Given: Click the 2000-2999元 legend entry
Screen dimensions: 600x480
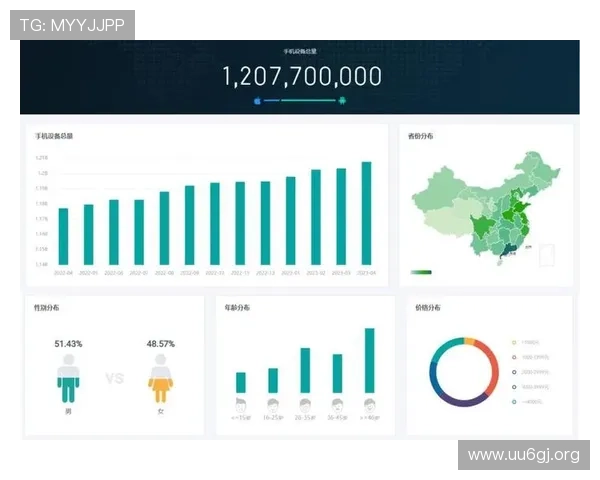Looking at the screenshot, I should [x=535, y=372].
